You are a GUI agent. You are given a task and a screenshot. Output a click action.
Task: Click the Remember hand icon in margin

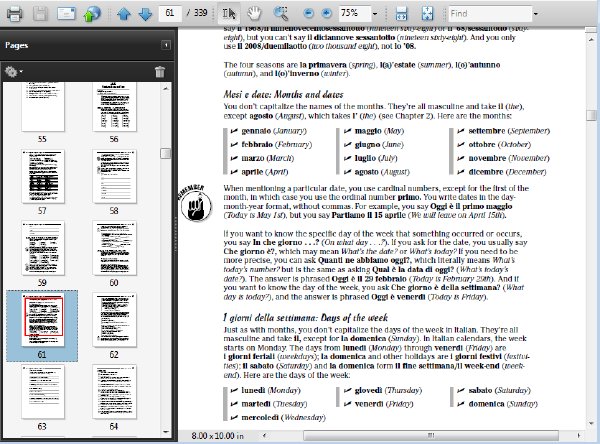196,204
